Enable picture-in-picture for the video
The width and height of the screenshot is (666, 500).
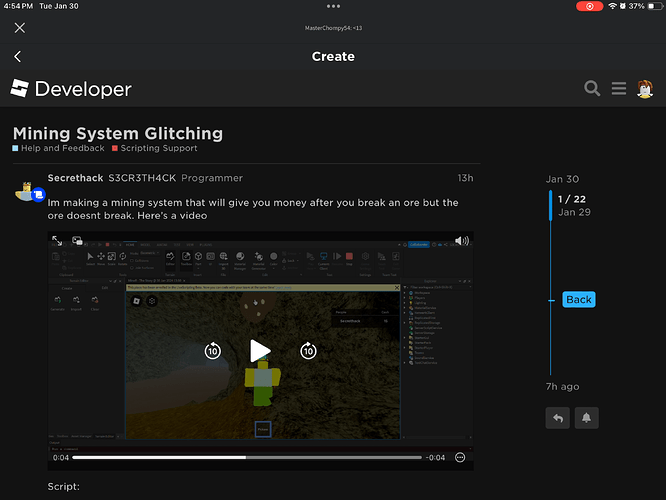pos(76,240)
